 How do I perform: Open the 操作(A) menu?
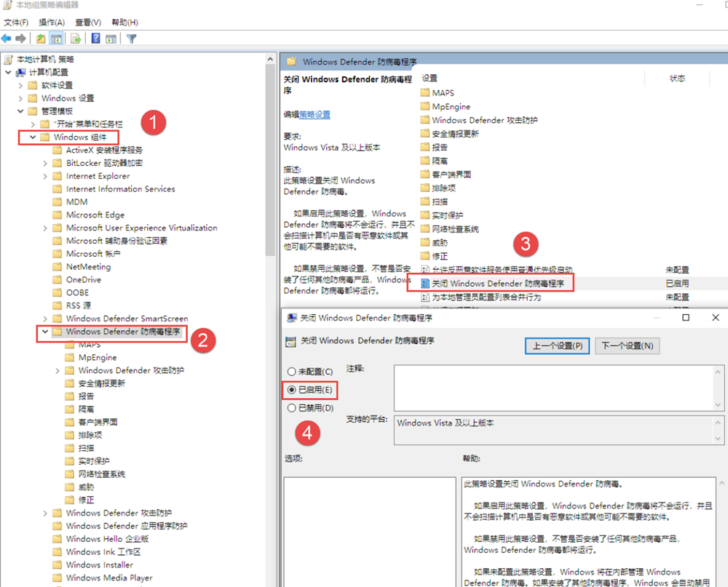coord(52,23)
